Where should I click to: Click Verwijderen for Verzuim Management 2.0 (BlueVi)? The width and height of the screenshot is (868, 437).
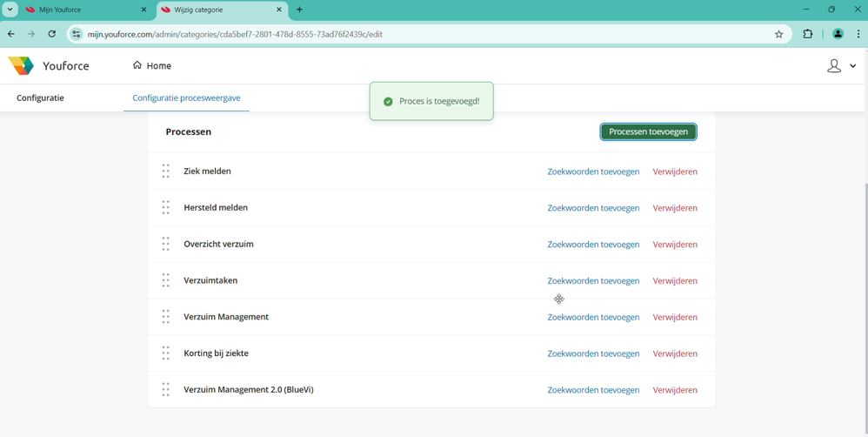pos(675,391)
